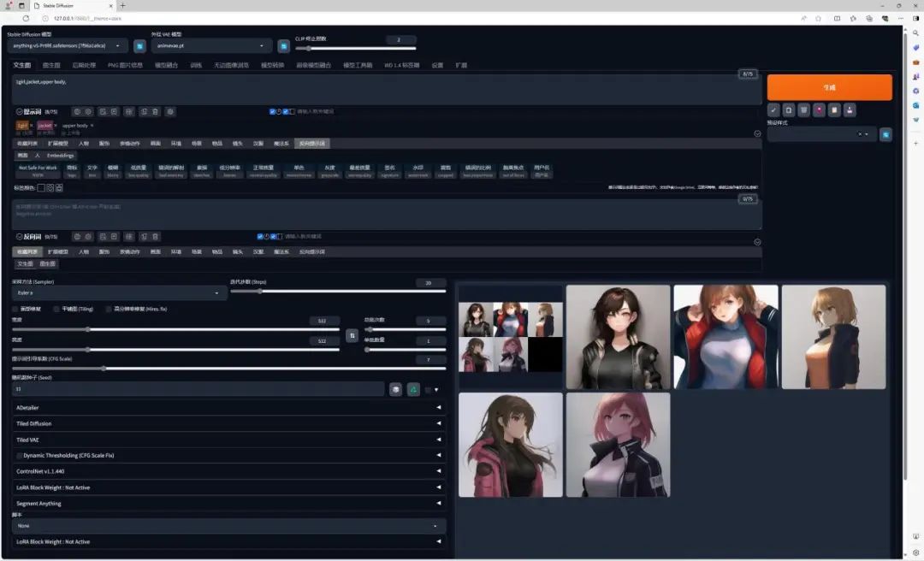
Task: Add the Not Safe For Work tag
Action: click(38, 171)
